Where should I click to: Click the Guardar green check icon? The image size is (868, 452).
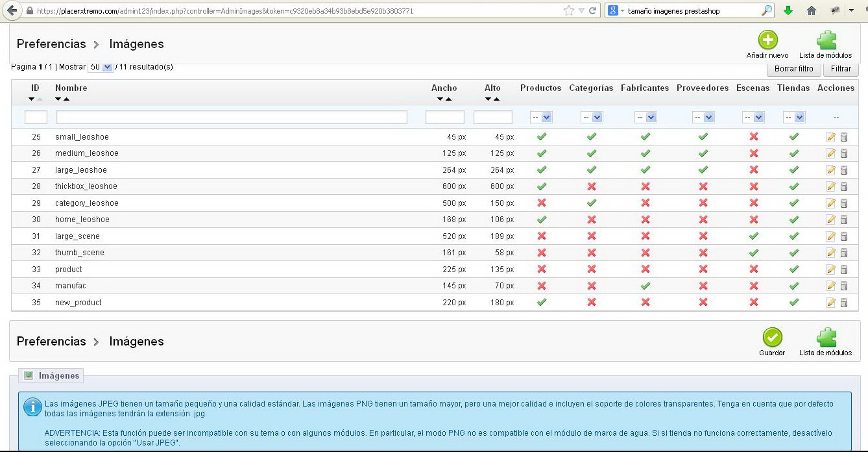click(x=772, y=337)
